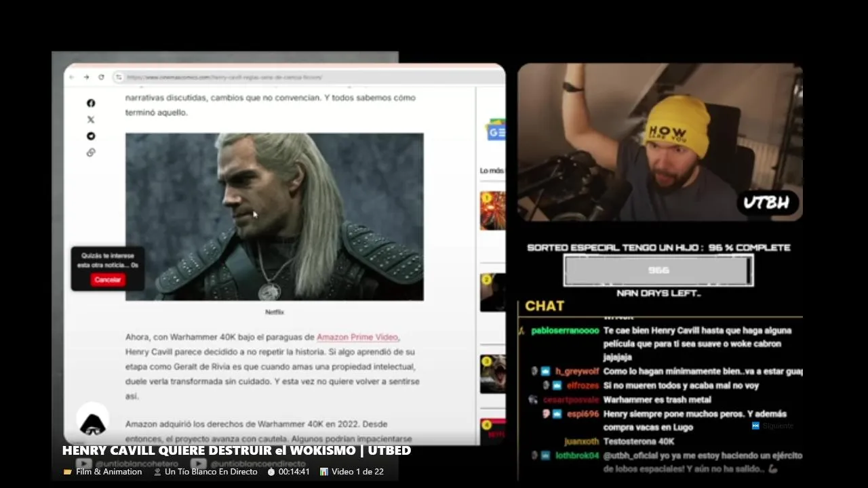Click username cesartposvale in chat
This screenshot has width=868, height=488.
[571, 400]
